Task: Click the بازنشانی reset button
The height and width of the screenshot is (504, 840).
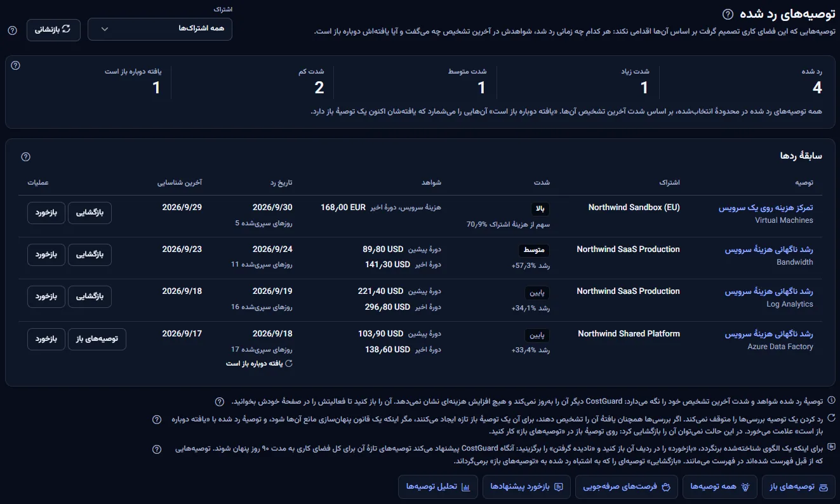Action: pyautogui.click(x=53, y=29)
